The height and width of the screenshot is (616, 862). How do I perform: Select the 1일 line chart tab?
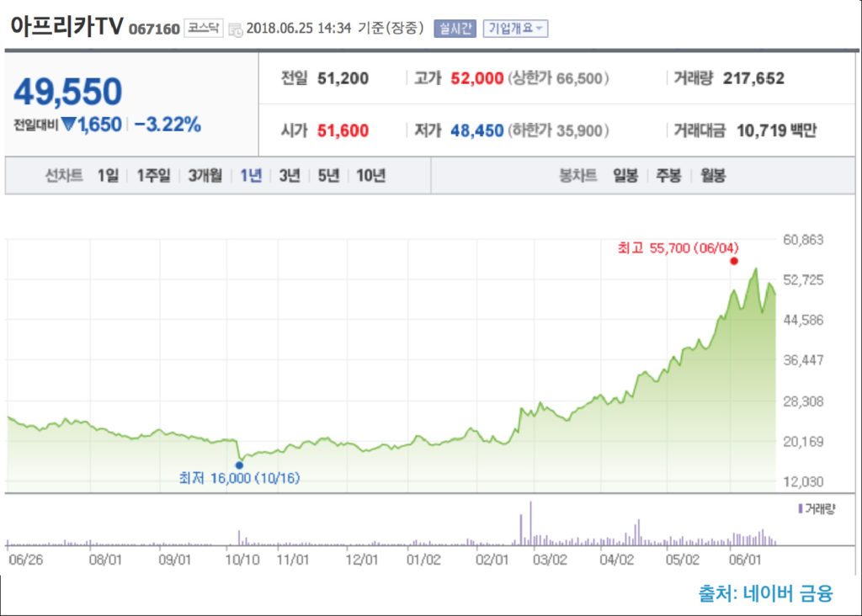pos(108,175)
